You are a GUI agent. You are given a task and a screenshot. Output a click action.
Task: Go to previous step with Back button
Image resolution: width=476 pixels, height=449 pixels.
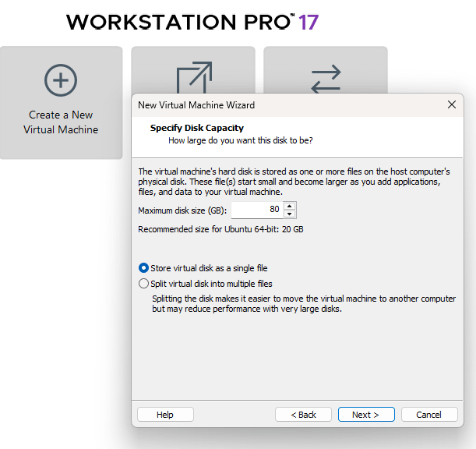tap(303, 415)
